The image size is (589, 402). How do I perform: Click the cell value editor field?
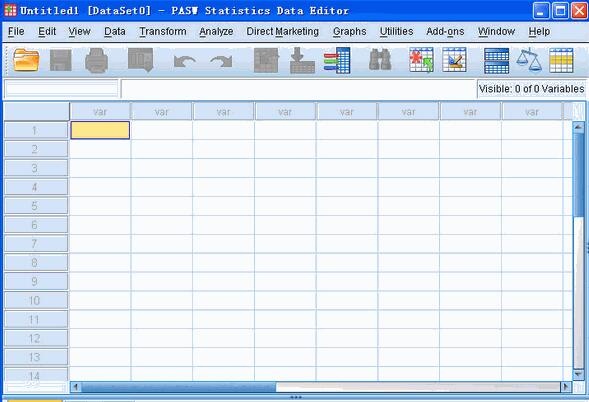[299, 89]
